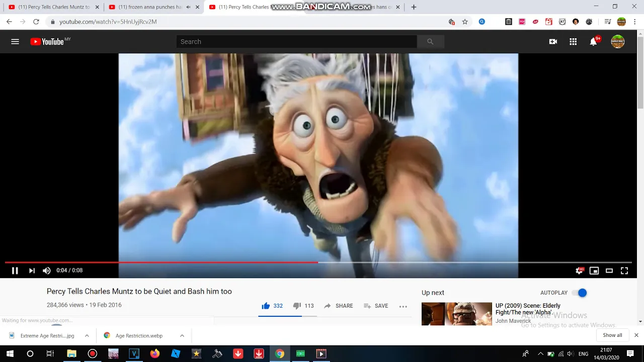Screen dimensions: 644x362
Task: Open Task View on the taskbar
Action: tap(50, 354)
